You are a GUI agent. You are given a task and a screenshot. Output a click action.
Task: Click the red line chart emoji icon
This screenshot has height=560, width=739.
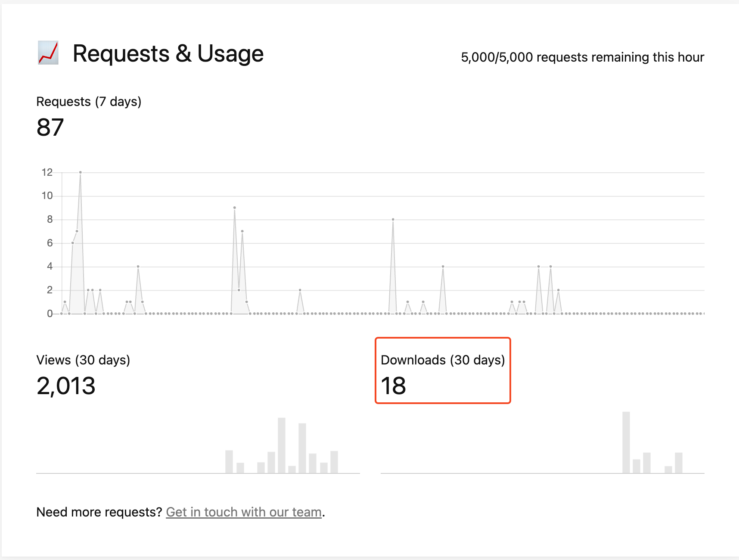(48, 53)
